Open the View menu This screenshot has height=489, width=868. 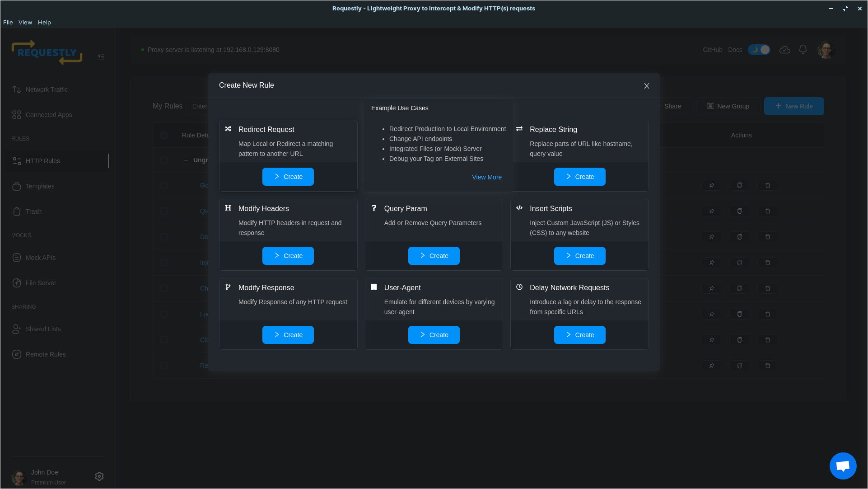tap(25, 22)
